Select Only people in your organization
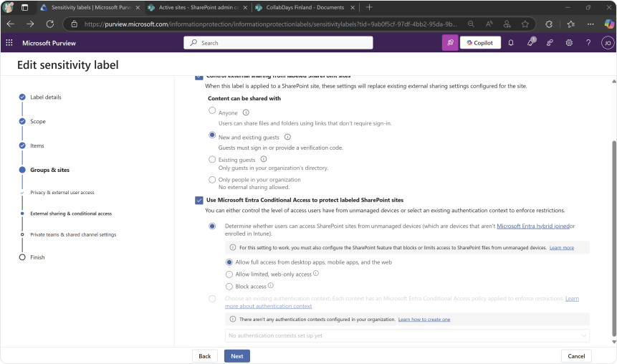Screen dimensions: 617x364 (212, 180)
